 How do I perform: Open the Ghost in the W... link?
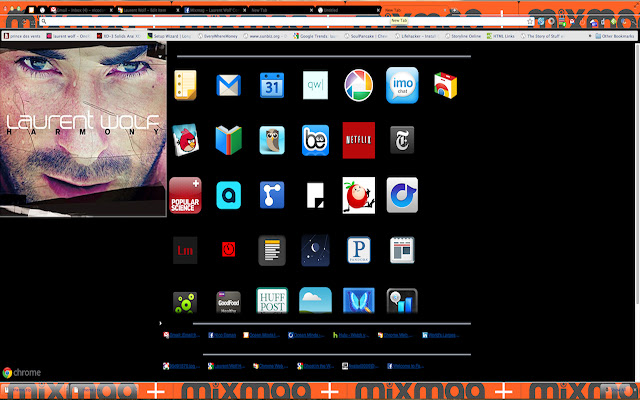coord(314,366)
